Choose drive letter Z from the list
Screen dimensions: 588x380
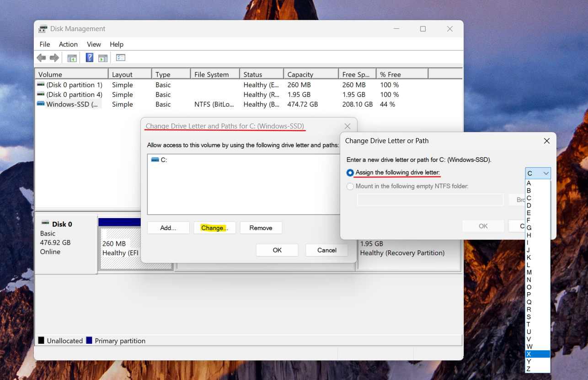pyautogui.click(x=538, y=369)
